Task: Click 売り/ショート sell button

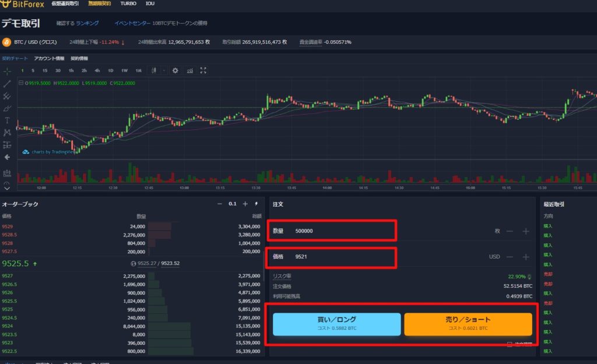Action: click(468, 324)
